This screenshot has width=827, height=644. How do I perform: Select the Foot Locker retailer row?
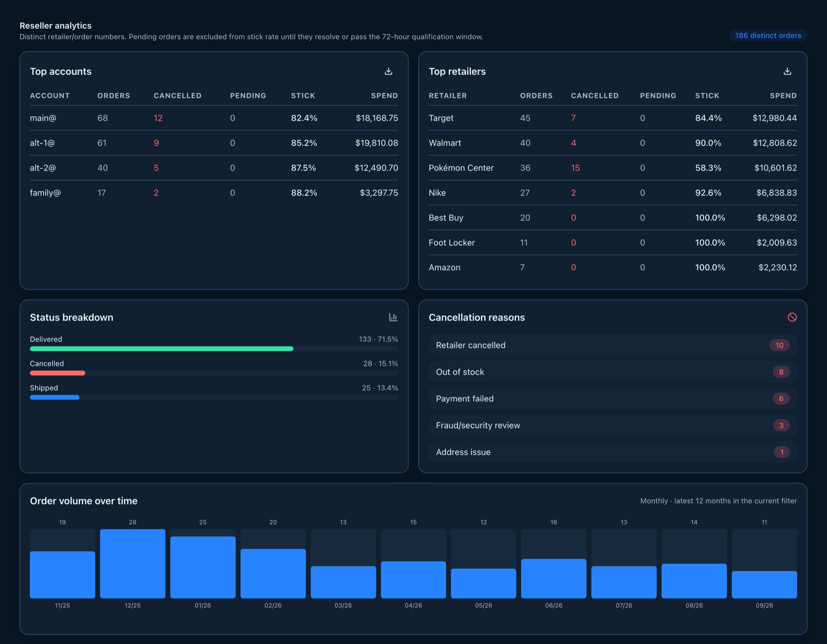click(x=613, y=243)
